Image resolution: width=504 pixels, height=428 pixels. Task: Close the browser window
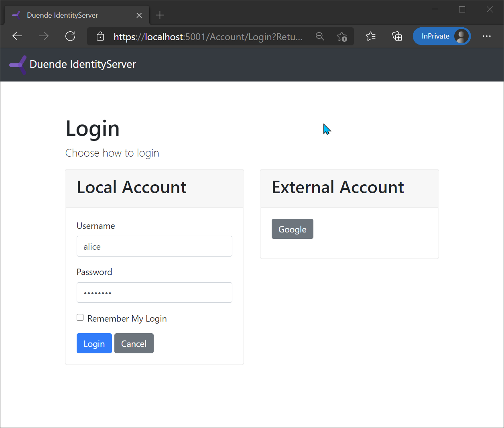tap(490, 9)
